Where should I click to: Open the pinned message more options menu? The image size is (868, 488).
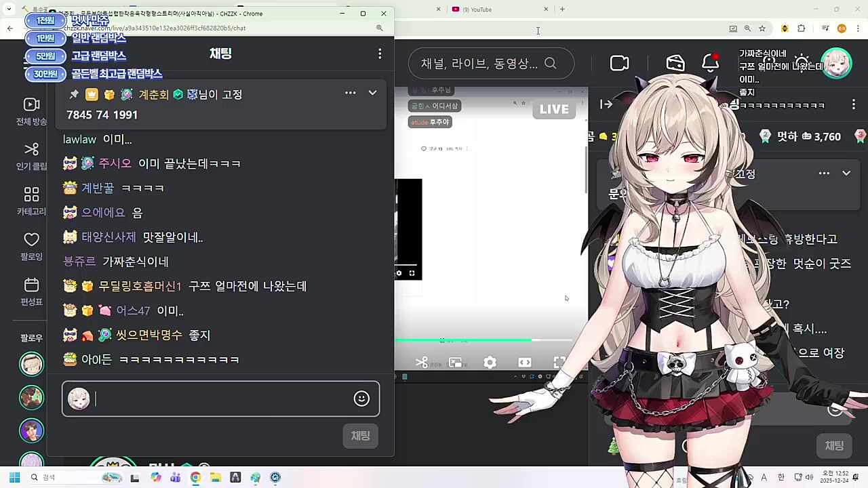point(350,93)
